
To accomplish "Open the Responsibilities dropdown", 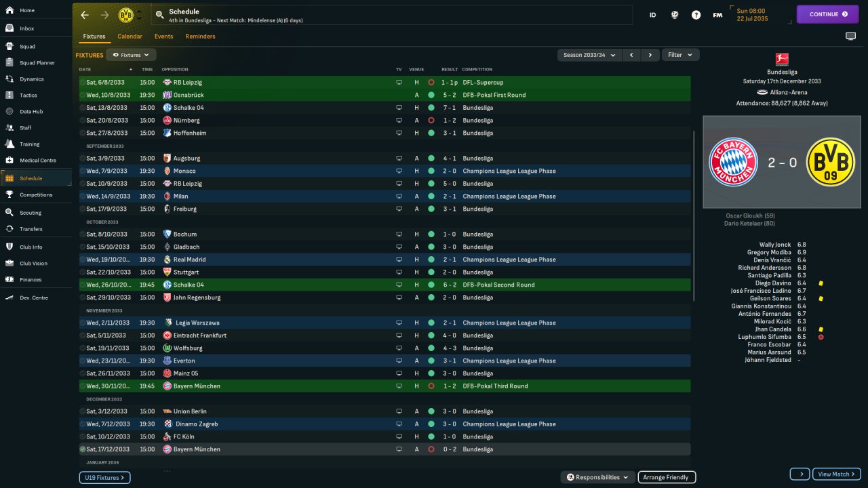I will point(597,477).
